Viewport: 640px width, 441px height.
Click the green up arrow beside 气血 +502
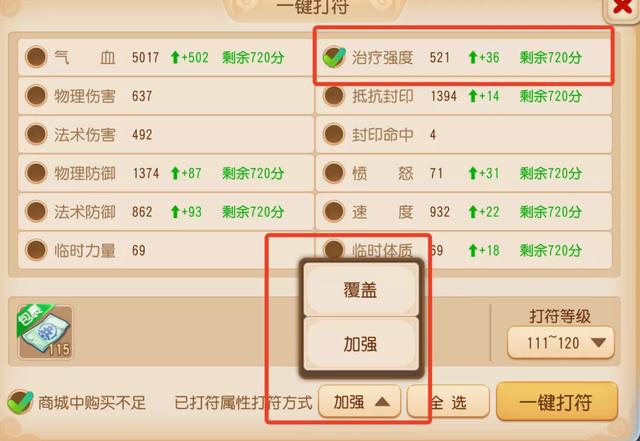[x=175, y=57]
